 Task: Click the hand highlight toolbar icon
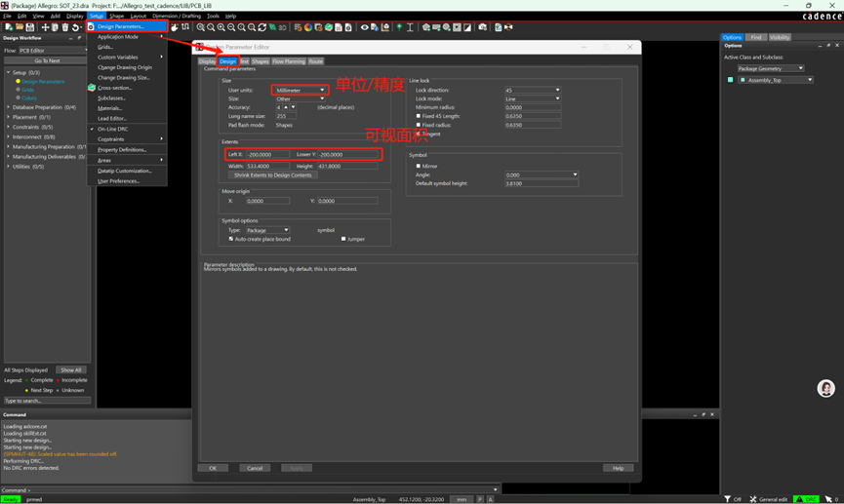[x=175, y=27]
